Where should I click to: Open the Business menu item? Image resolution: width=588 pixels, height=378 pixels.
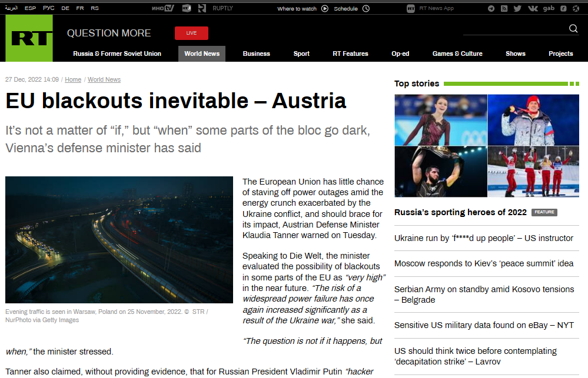(257, 53)
